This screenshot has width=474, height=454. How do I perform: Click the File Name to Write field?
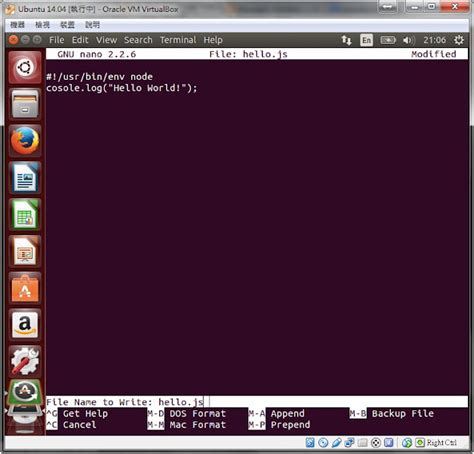tap(257, 402)
